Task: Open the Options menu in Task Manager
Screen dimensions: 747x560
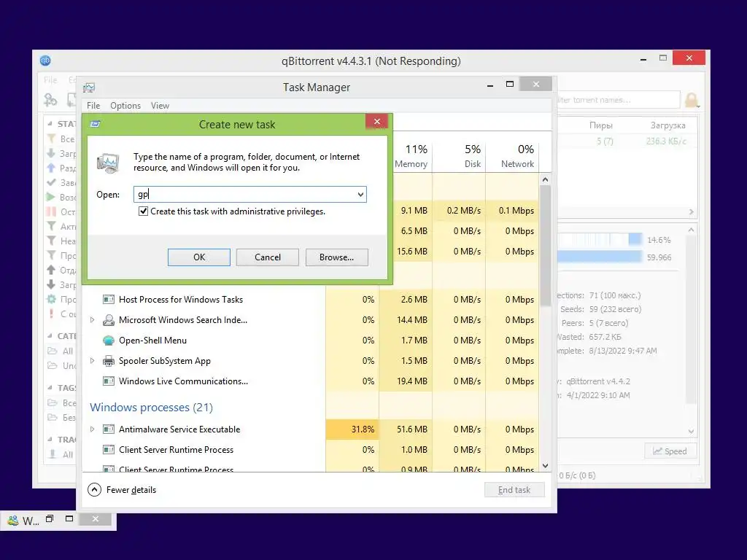Action: point(125,106)
